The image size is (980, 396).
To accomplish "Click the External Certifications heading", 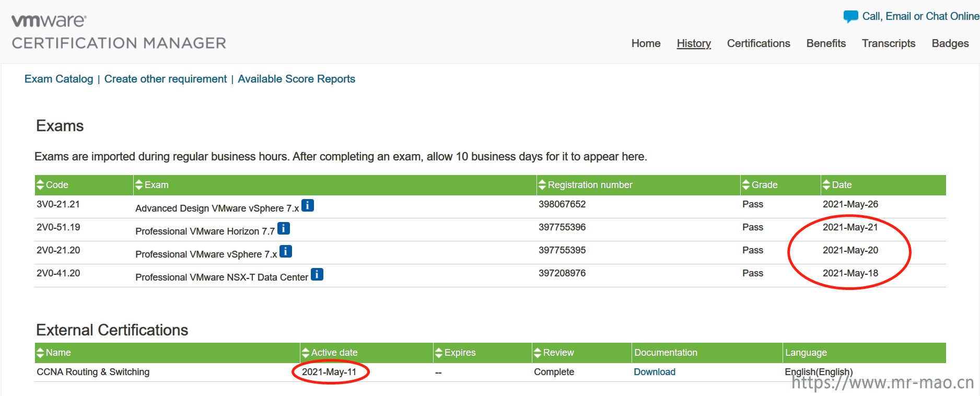I will tap(112, 330).
